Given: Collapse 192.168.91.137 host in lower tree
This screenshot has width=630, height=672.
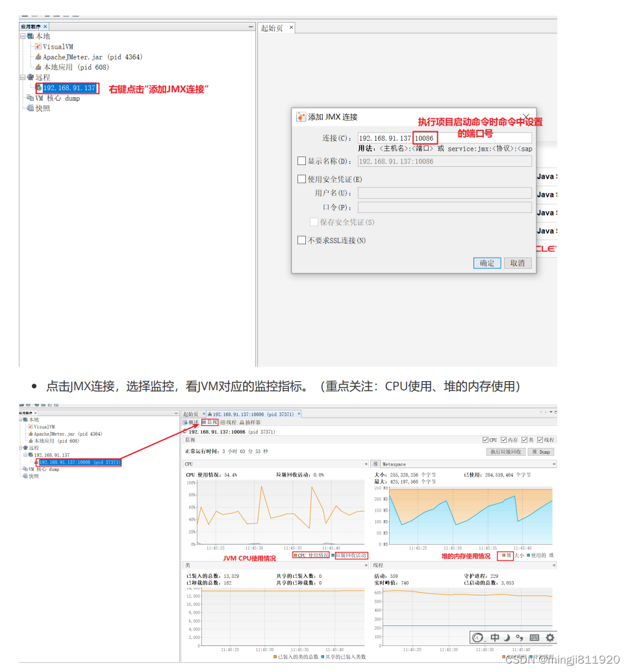Looking at the screenshot, I should point(25,454).
